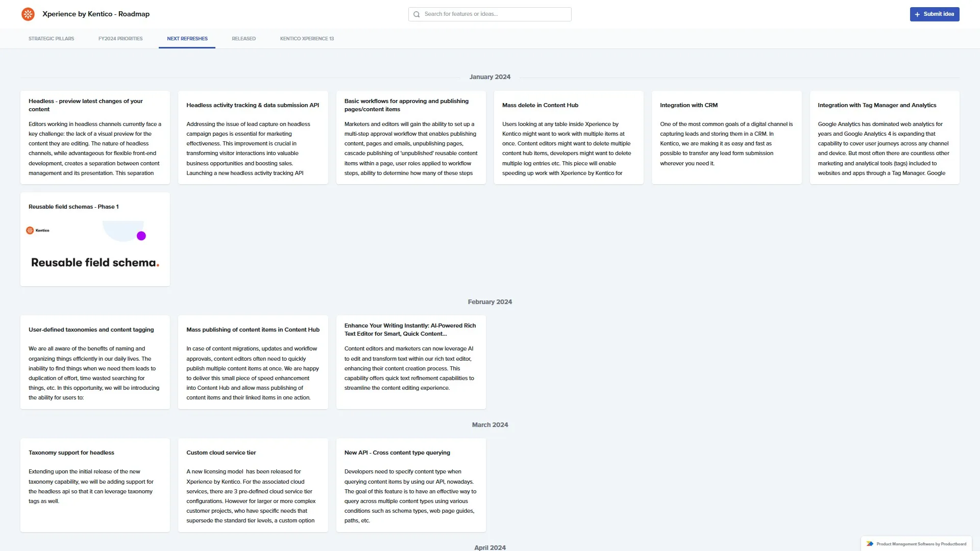Open Mass publishing of content items card

(x=253, y=362)
